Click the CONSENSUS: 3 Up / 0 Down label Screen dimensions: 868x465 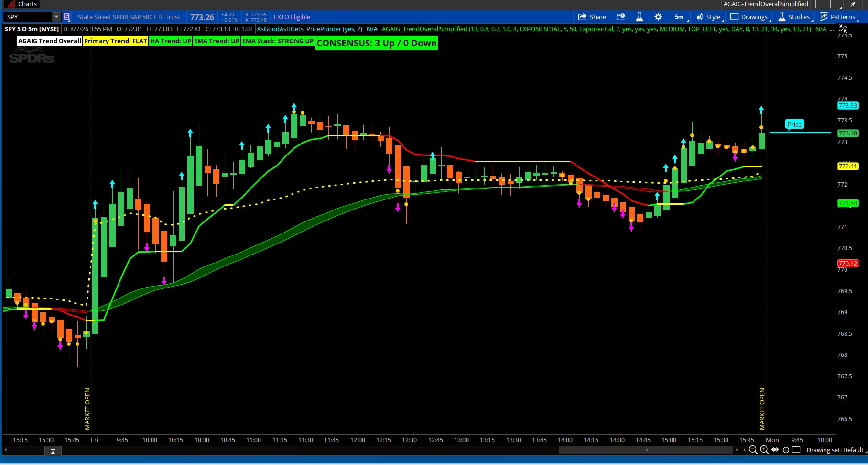pos(377,43)
